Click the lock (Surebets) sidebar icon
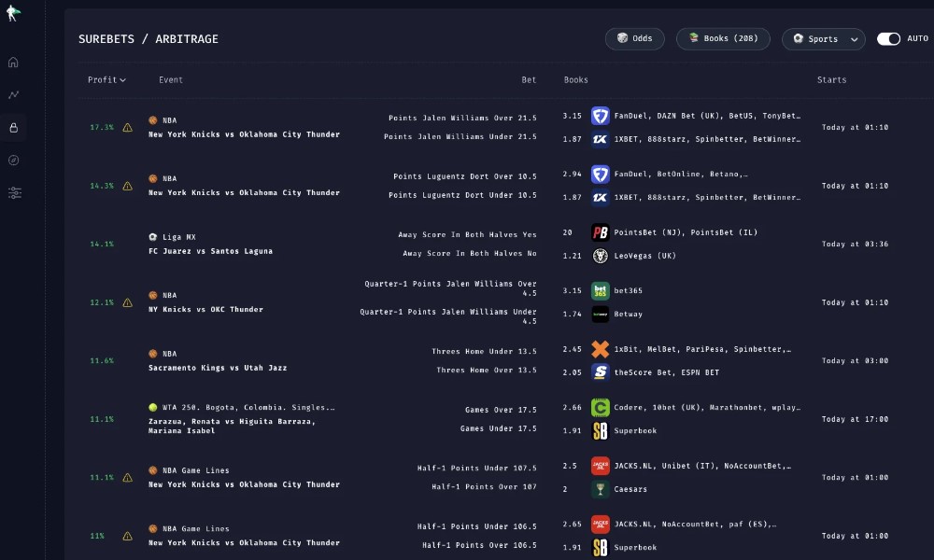934x560 pixels. 13,127
